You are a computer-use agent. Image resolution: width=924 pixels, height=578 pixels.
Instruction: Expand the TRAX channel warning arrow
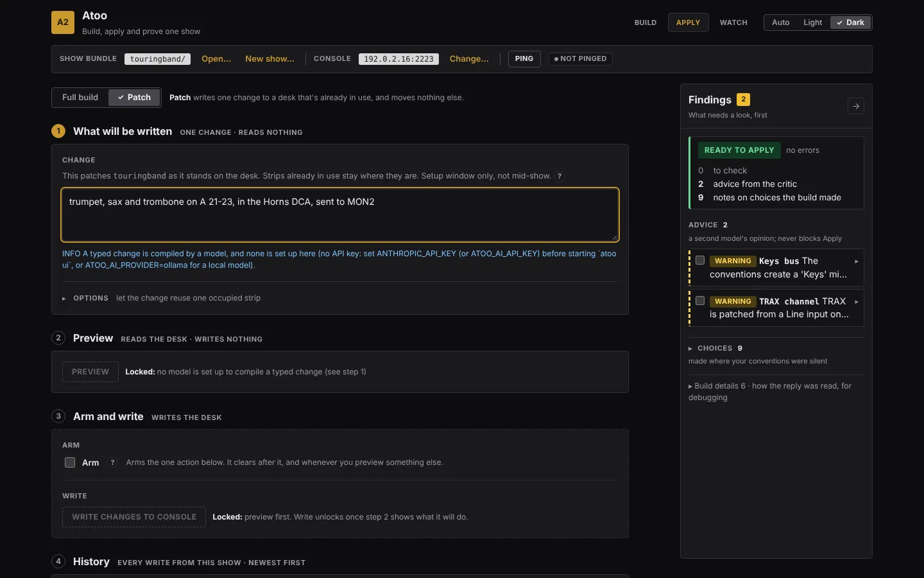[857, 302]
